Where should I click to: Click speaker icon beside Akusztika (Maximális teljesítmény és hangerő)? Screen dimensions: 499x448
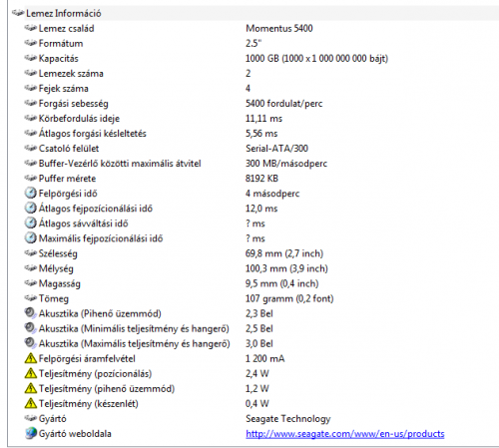tap(31, 343)
